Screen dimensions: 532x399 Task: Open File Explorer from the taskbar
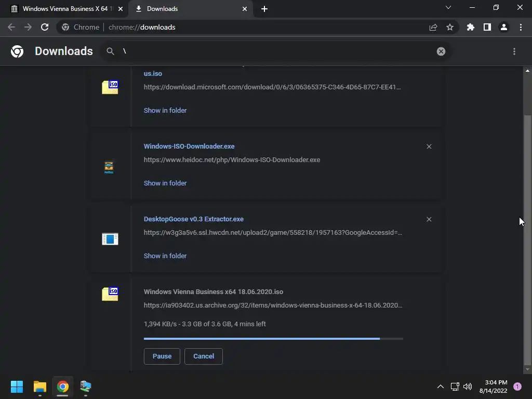click(x=39, y=387)
